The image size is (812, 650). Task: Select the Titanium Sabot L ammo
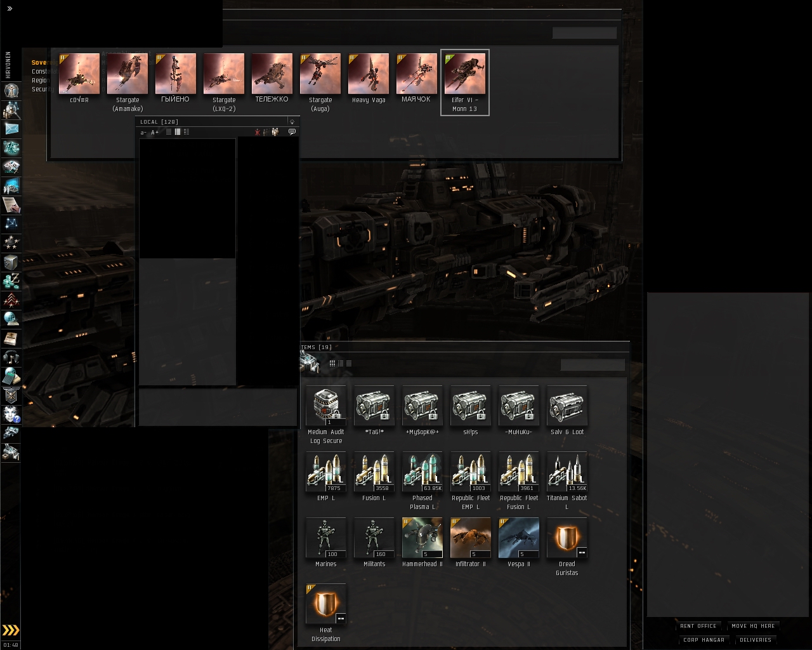click(567, 481)
